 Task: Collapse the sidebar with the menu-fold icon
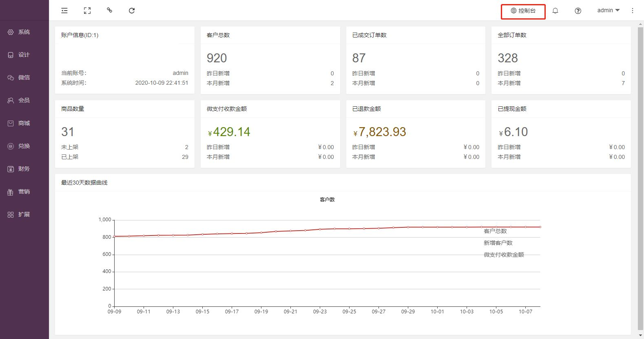[x=64, y=11]
